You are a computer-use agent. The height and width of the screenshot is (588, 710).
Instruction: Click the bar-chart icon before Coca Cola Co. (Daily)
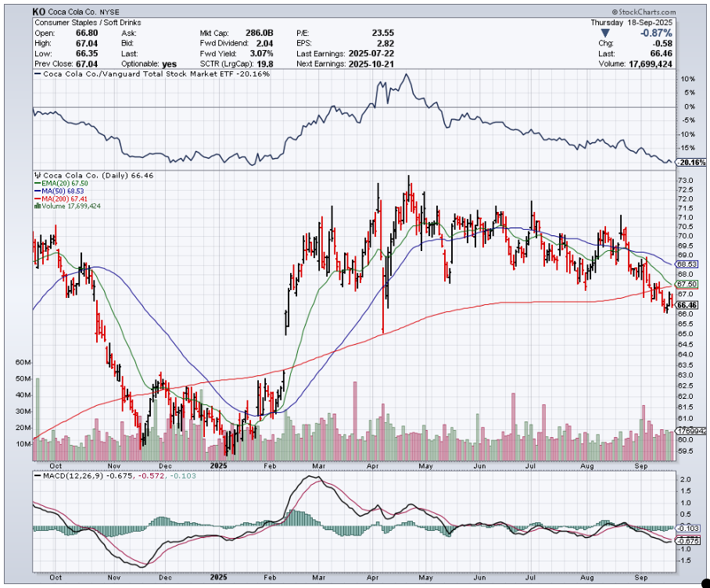[x=38, y=175]
